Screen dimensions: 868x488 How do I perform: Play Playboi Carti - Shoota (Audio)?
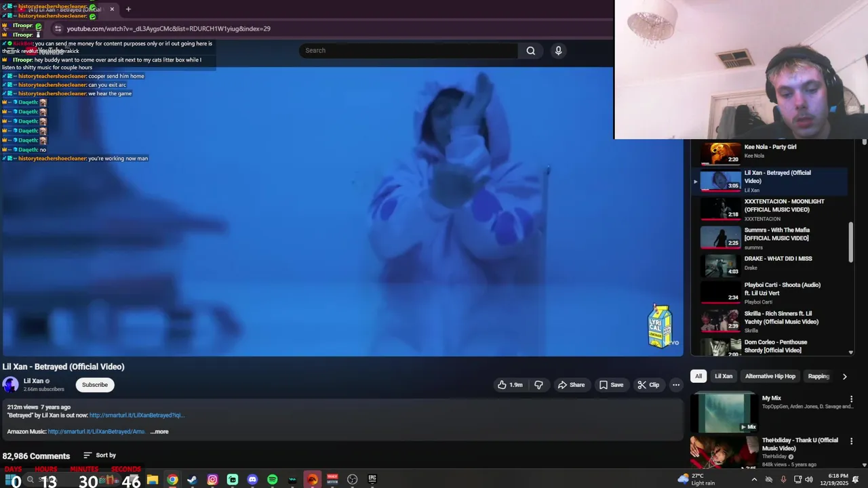[x=770, y=293]
